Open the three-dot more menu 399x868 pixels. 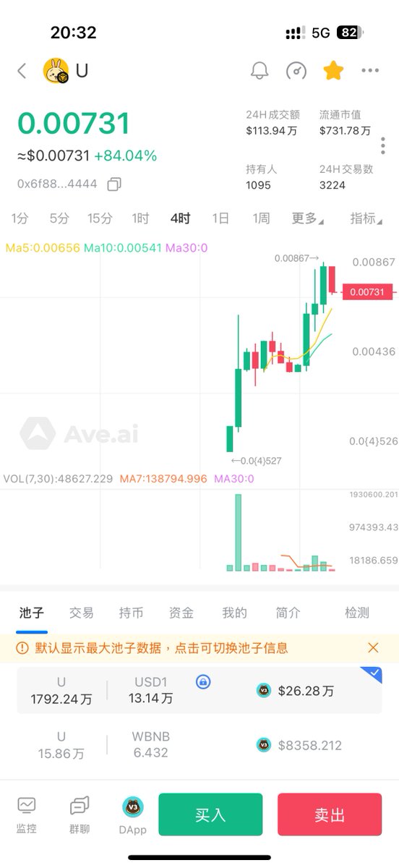[370, 71]
